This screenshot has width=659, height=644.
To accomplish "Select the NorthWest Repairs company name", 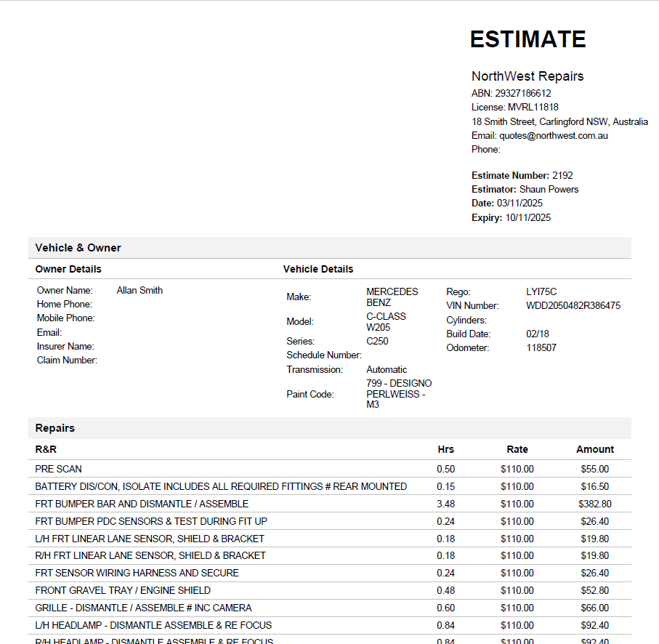I will pos(527,76).
